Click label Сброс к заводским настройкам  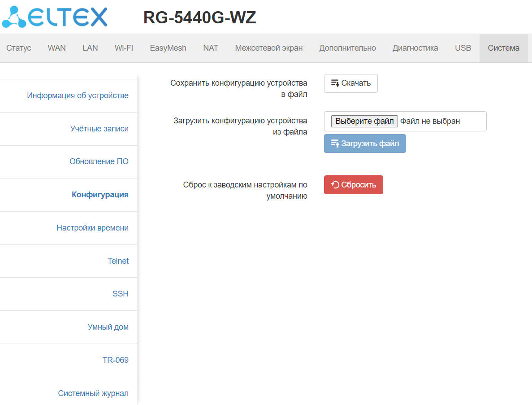tap(245, 191)
